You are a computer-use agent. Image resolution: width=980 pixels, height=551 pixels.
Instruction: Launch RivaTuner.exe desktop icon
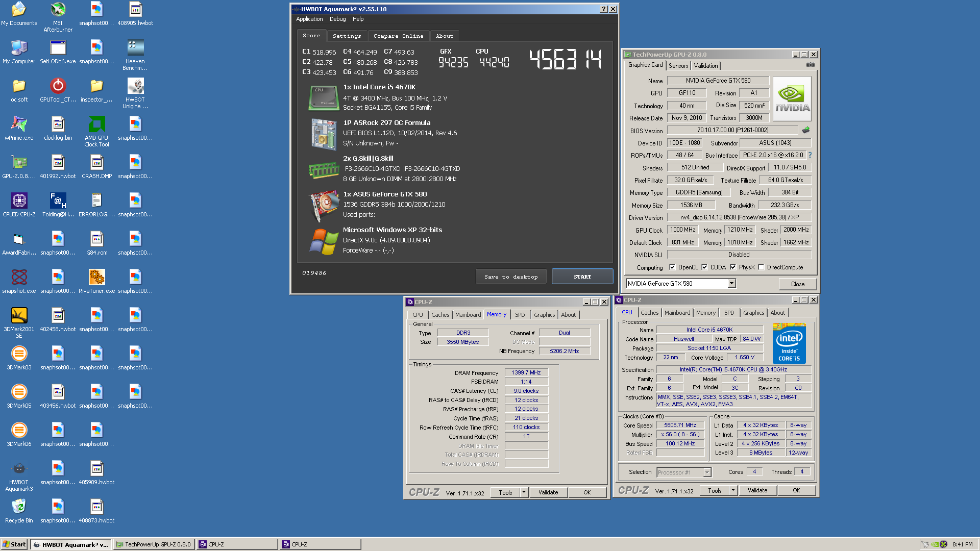coord(96,281)
